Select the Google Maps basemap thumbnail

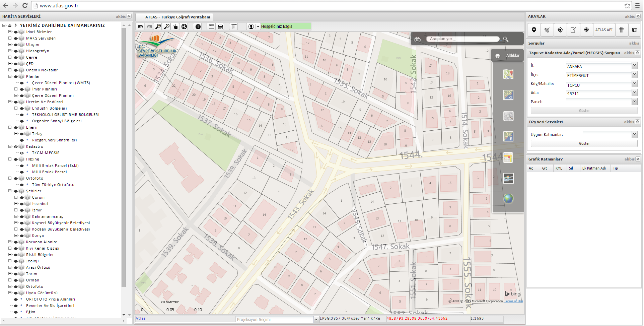(x=508, y=74)
